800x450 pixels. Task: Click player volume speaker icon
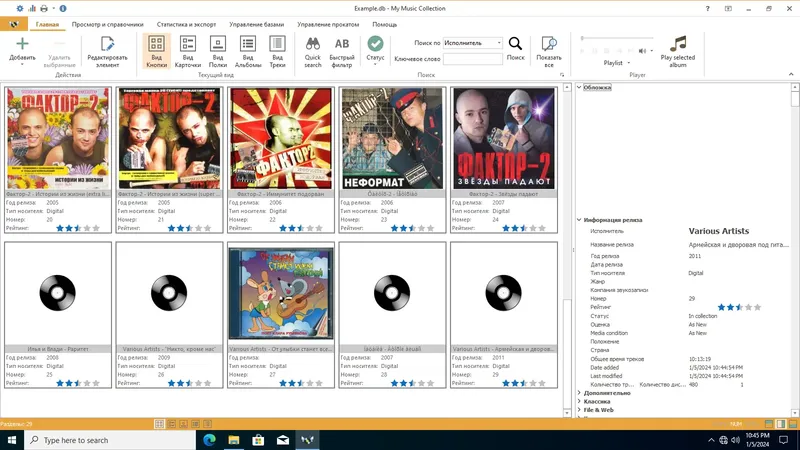642,51
